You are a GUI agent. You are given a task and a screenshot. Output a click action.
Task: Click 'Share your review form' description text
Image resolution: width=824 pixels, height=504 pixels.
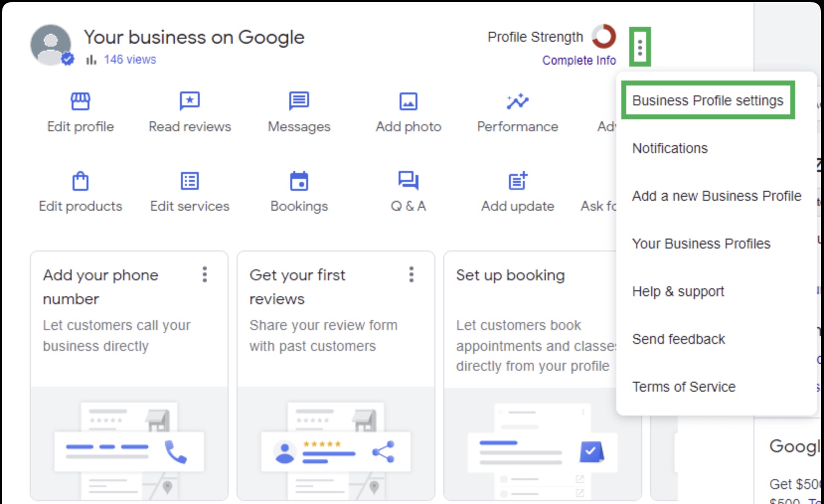point(324,336)
